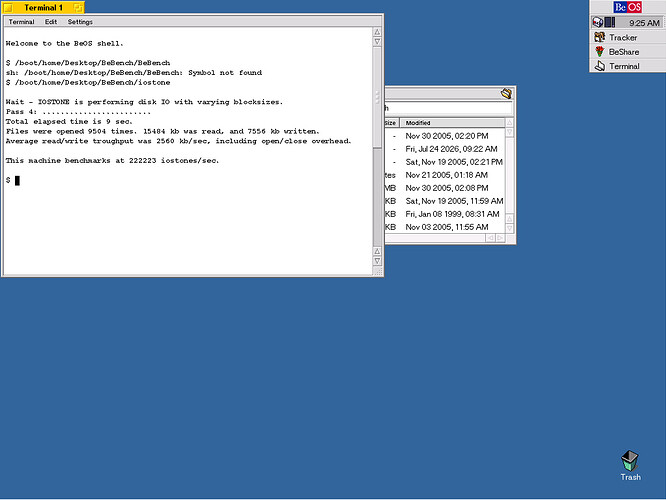Click Terminal scrollbar top up arrow
Screen dimensions: 666x500
[x=377, y=32]
